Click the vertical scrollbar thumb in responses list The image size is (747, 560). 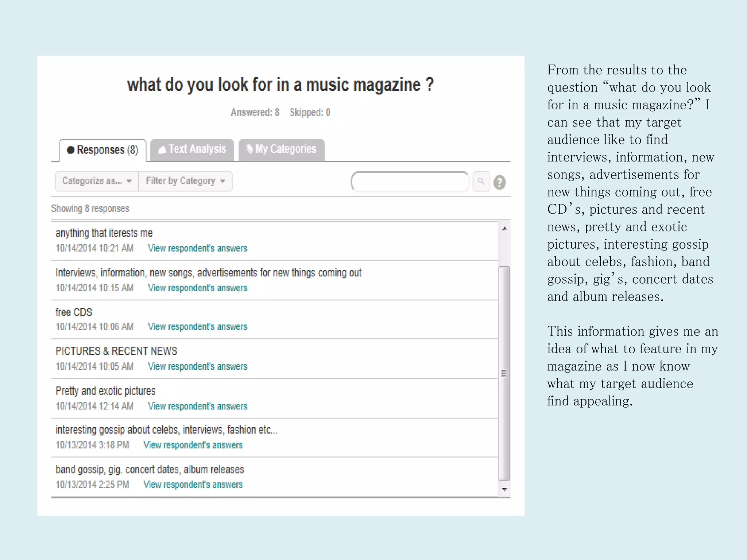point(504,373)
